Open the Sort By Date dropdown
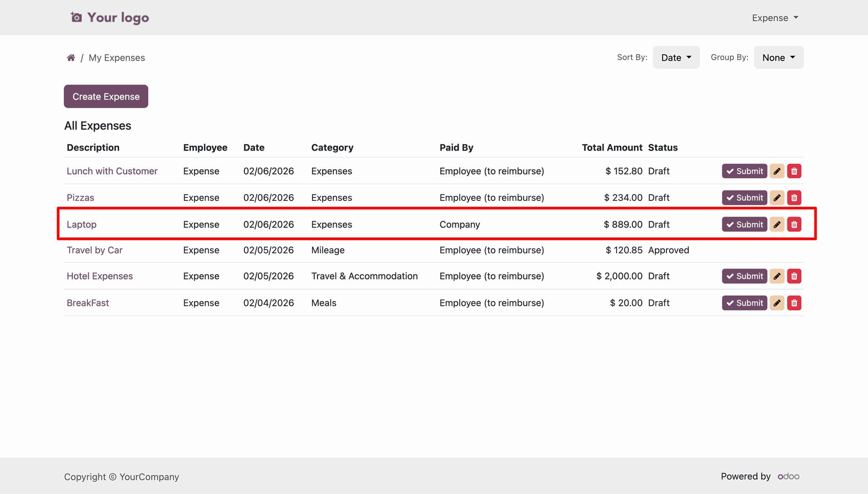Screen dimensions: 868x494 tap(676, 57)
